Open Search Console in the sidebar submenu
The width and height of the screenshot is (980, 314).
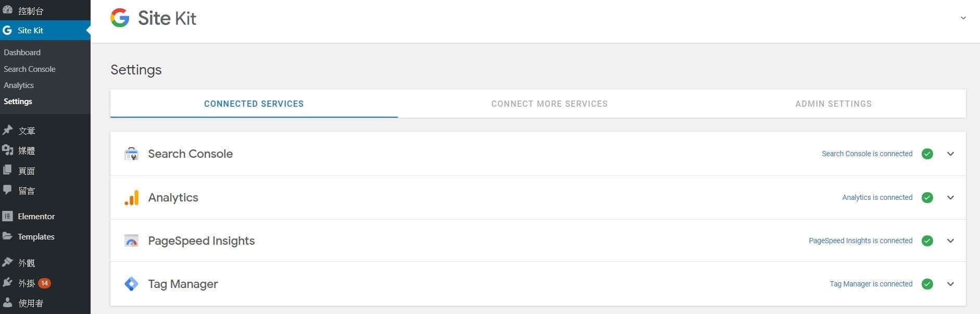tap(30, 69)
